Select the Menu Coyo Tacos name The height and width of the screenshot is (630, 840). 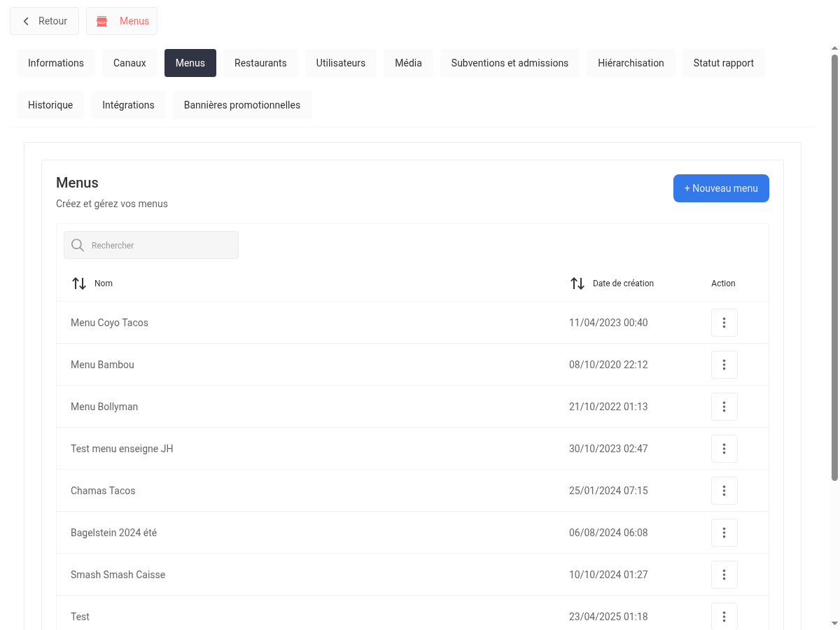[109, 323]
